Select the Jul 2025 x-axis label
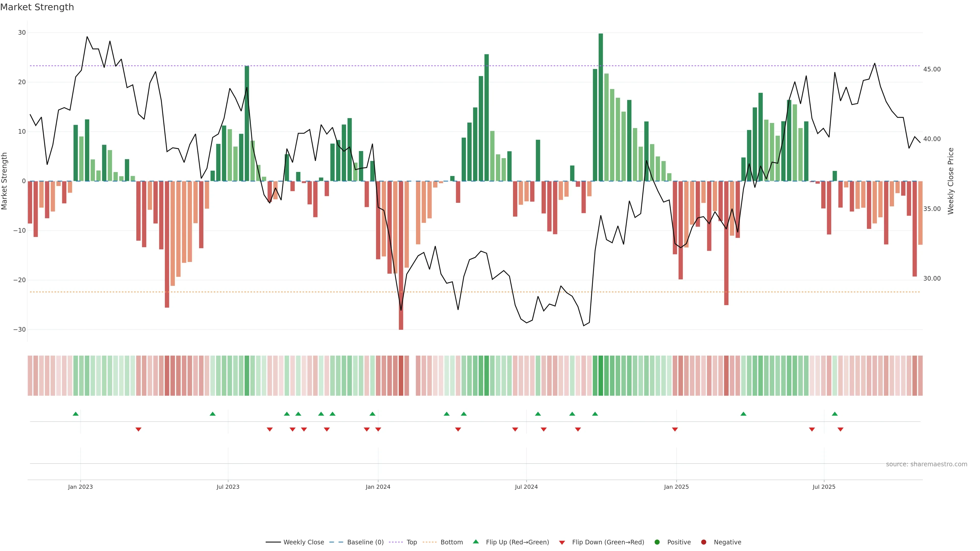This screenshot has width=980, height=551. (x=824, y=487)
